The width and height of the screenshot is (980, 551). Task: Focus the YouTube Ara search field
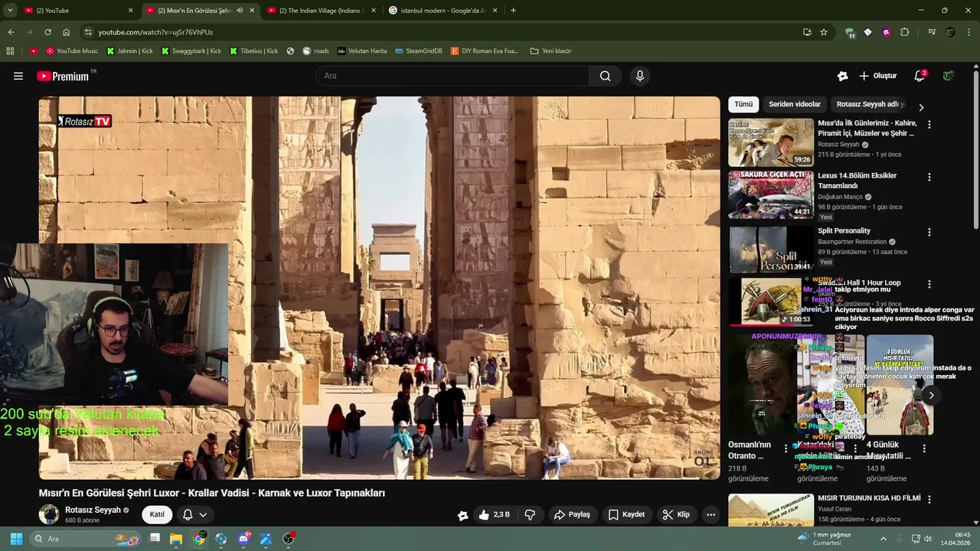(452, 76)
